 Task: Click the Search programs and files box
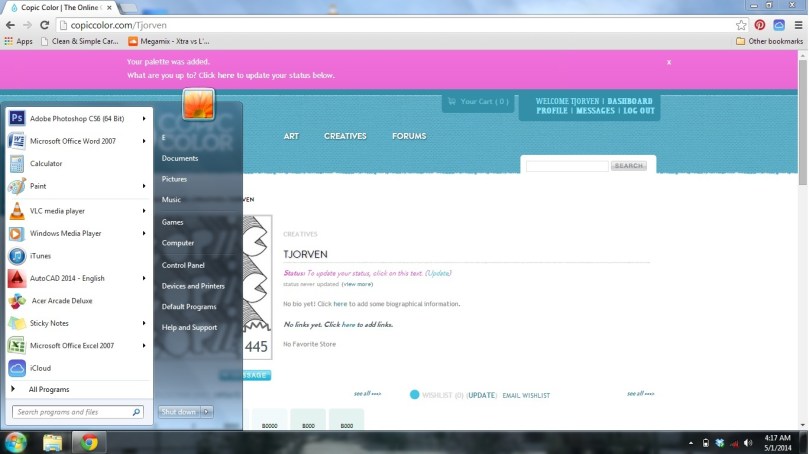tap(72, 412)
